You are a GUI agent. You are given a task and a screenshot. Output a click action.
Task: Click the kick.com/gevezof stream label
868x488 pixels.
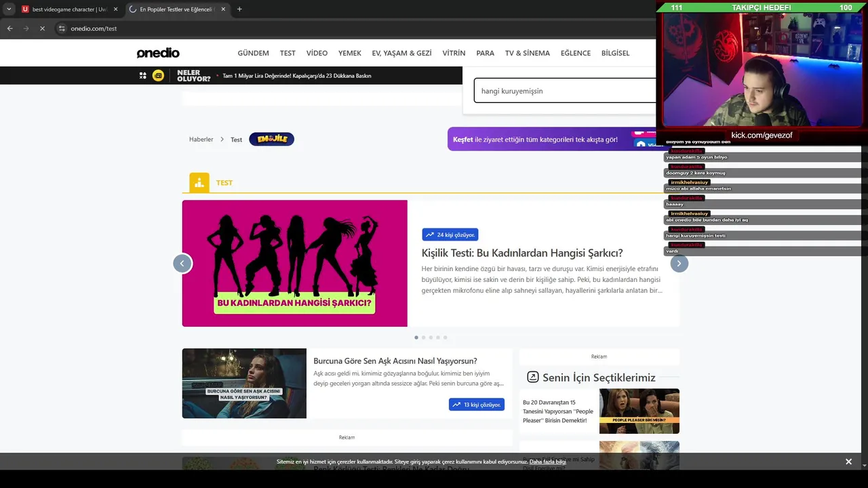[762, 136]
